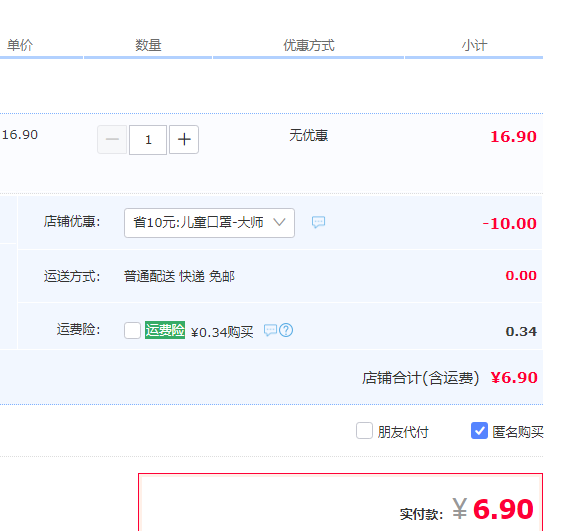
Task: Increase quantity with the plus button
Action: click(x=184, y=140)
